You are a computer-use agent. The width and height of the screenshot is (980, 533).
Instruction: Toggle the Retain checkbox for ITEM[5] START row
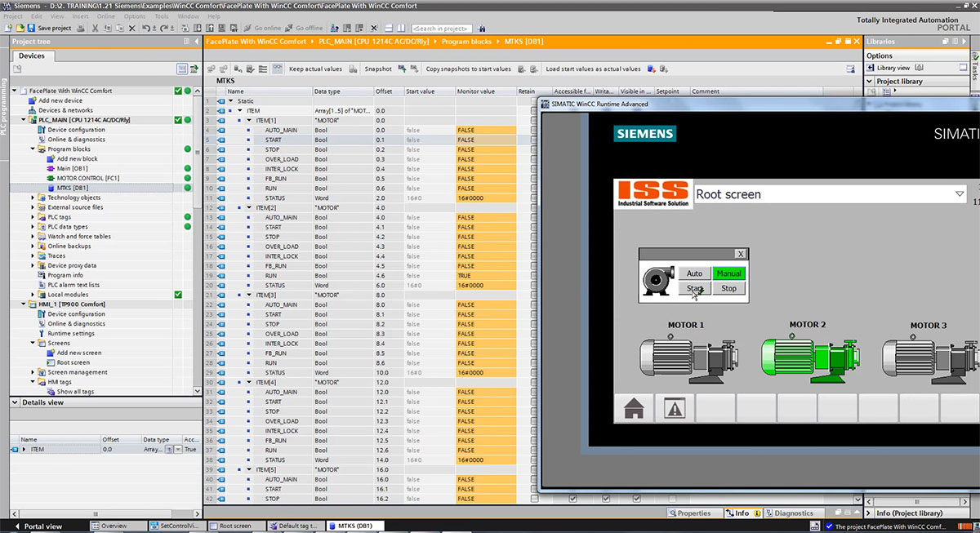point(535,489)
